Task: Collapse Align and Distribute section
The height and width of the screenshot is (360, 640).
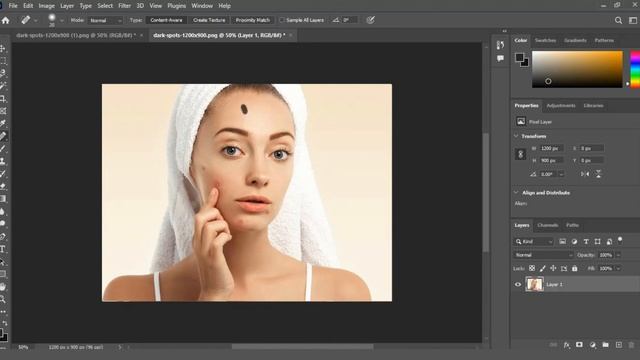Action: click(x=516, y=192)
